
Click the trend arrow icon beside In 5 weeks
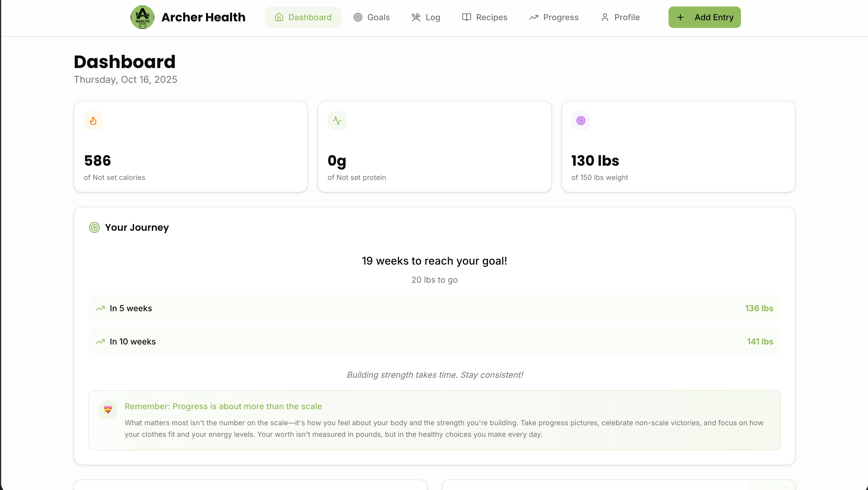point(100,308)
